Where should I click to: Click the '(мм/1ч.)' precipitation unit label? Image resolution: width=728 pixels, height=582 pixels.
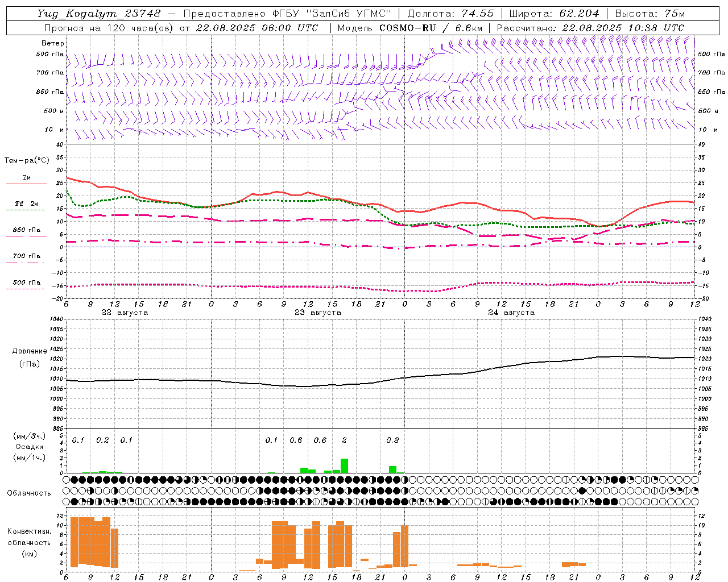pos(30,458)
